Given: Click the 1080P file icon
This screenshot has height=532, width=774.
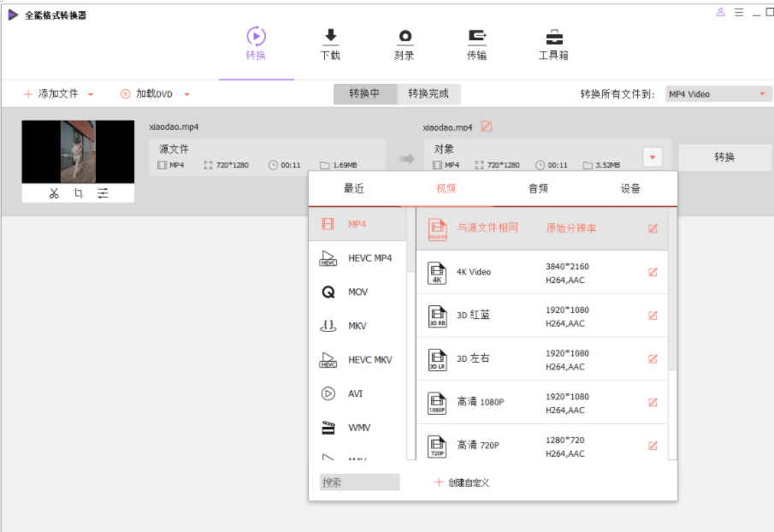Looking at the screenshot, I should pos(437,403).
